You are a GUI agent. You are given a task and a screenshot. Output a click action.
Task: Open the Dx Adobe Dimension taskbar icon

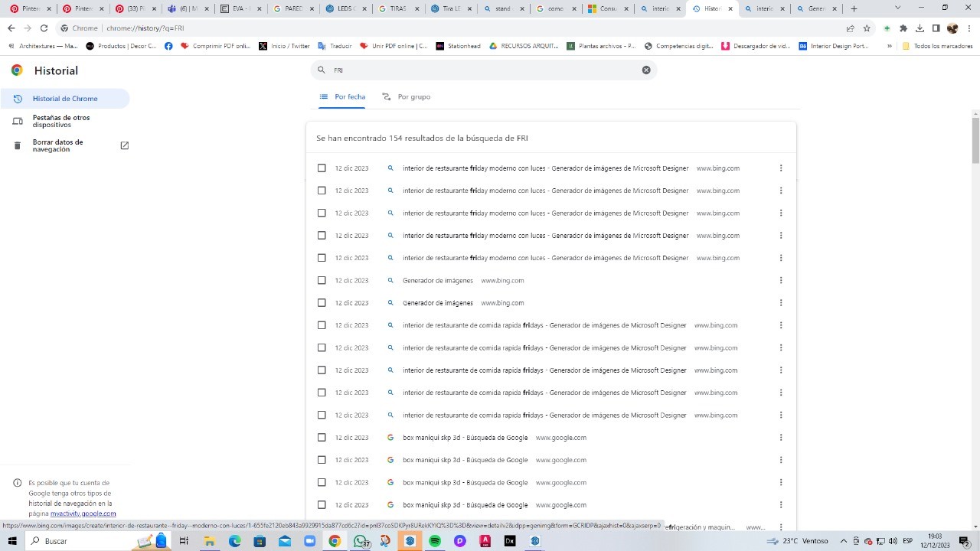coord(510,541)
